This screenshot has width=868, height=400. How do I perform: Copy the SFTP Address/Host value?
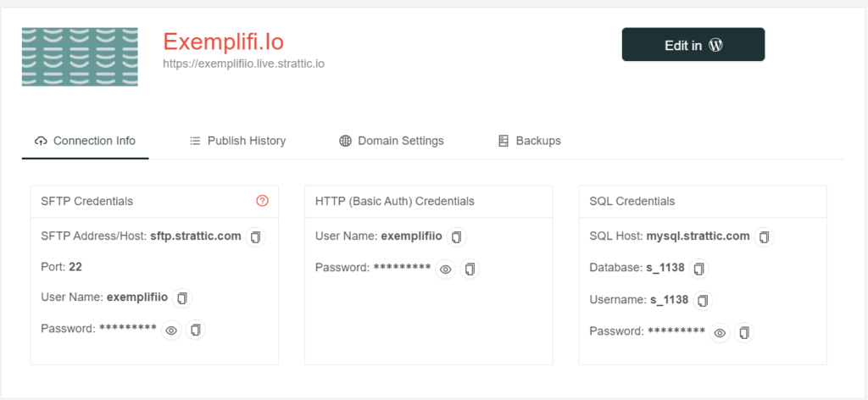255,236
